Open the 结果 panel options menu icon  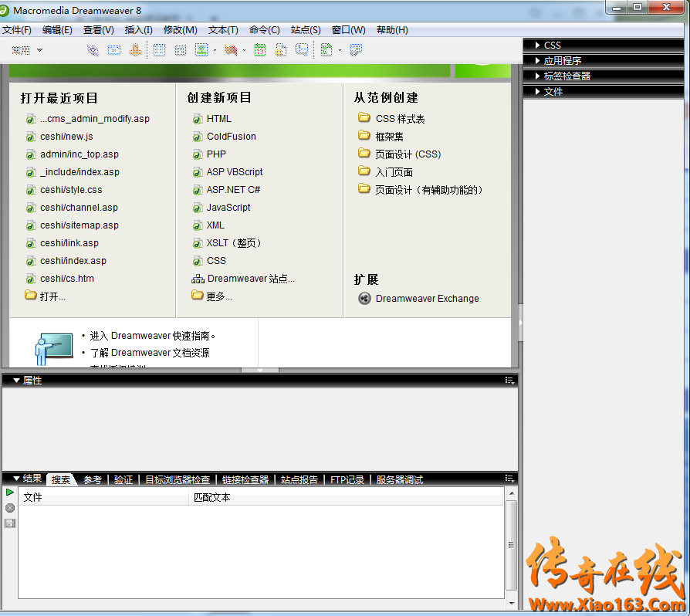(509, 479)
